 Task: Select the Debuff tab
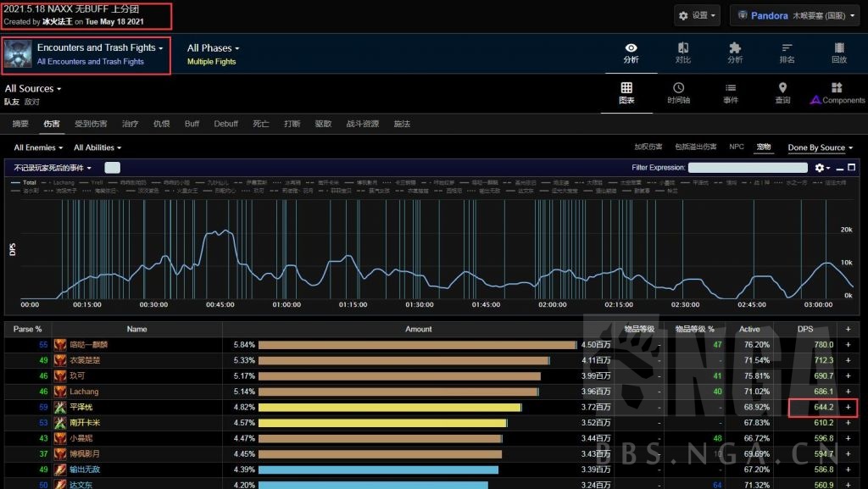click(x=225, y=124)
